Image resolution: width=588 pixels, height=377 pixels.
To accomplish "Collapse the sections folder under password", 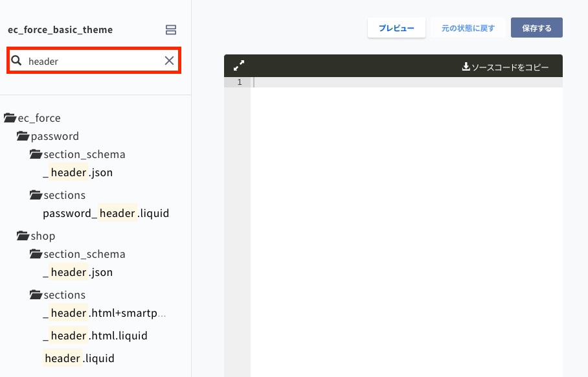I will pyautogui.click(x=58, y=195).
